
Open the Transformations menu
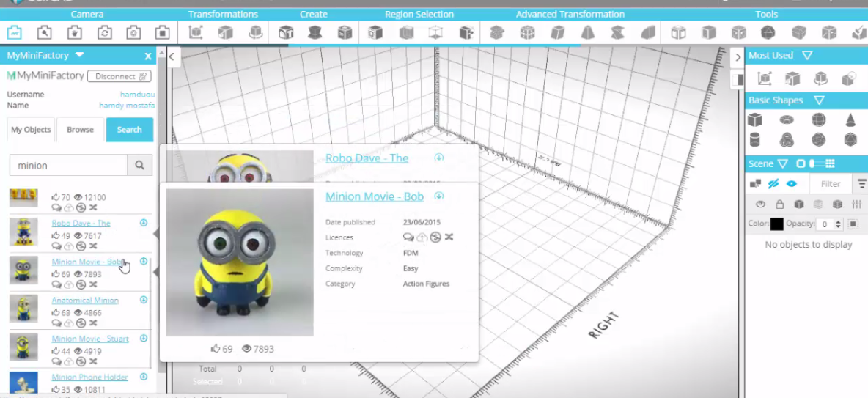223,15
